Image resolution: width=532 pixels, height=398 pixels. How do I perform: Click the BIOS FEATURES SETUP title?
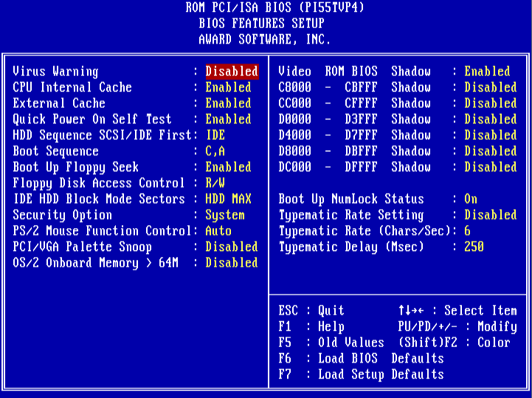tap(262, 24)
